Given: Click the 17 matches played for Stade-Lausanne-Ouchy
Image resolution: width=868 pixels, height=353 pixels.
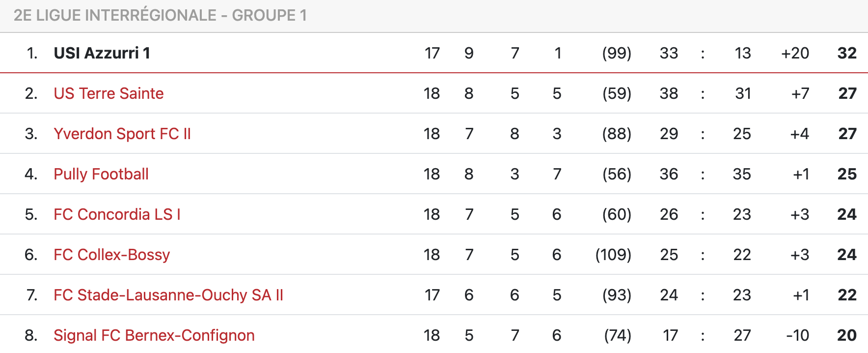Looking at the screenshot, I should 432,295.
